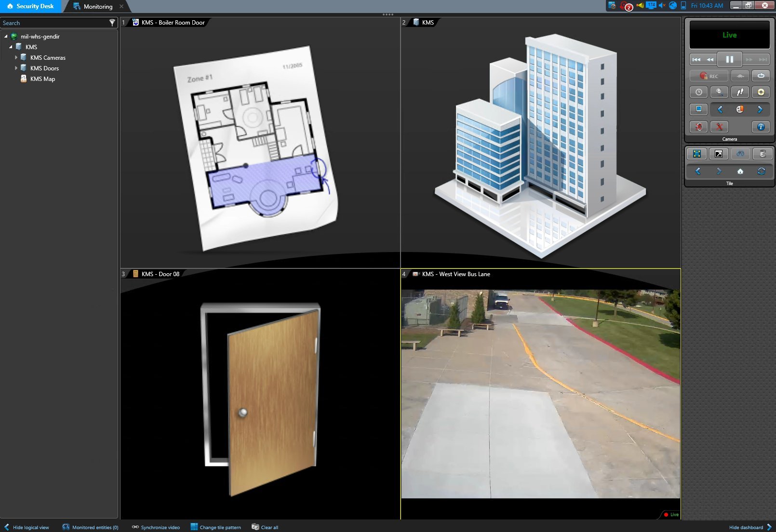Click the dashboard Live status display
The height and width of the screenshot is (532, 776).
729,35
